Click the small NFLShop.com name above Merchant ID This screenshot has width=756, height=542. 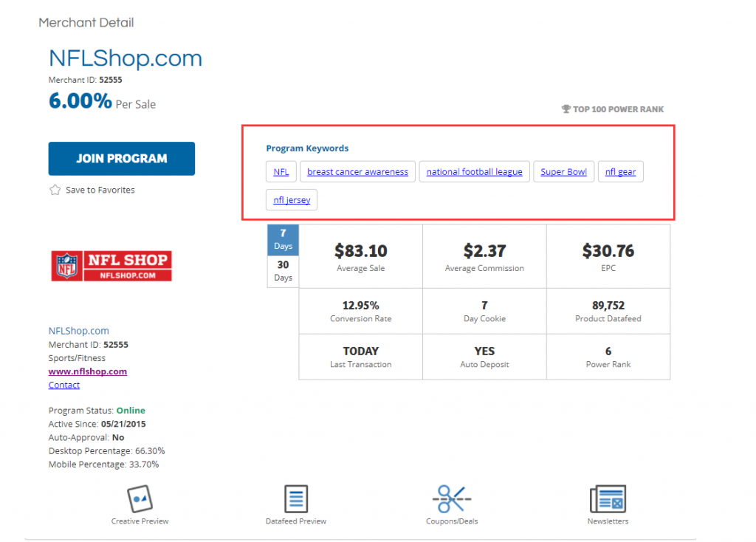tap(78, 331)
